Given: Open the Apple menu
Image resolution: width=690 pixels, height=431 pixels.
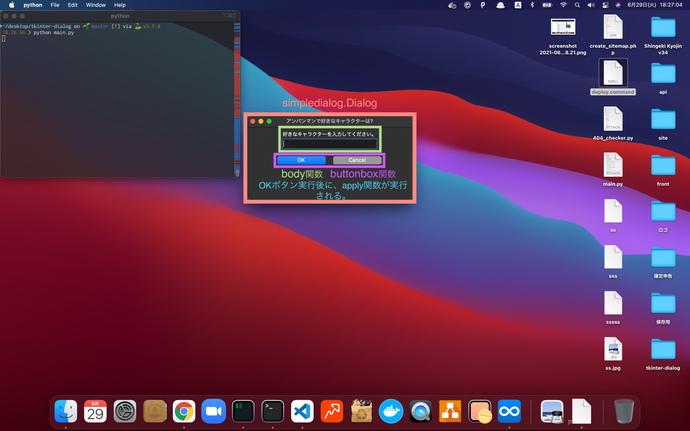Looking at the screenshot, I should tap(11, 5).
